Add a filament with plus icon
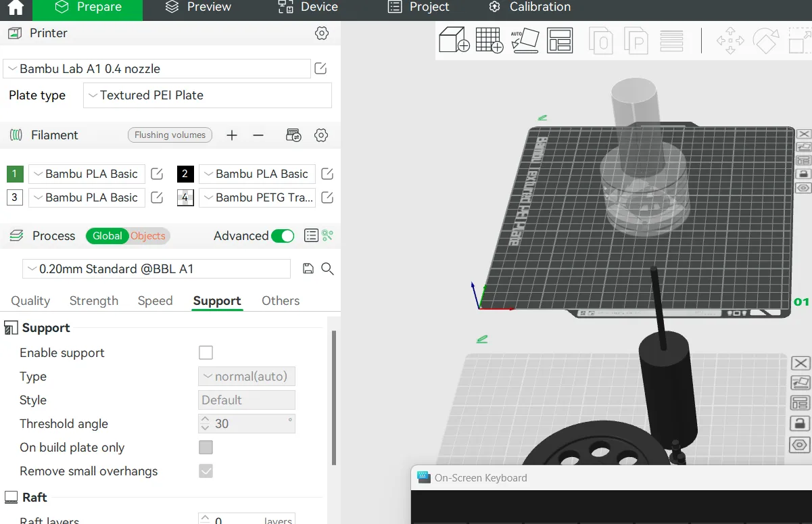 point(232,135)
